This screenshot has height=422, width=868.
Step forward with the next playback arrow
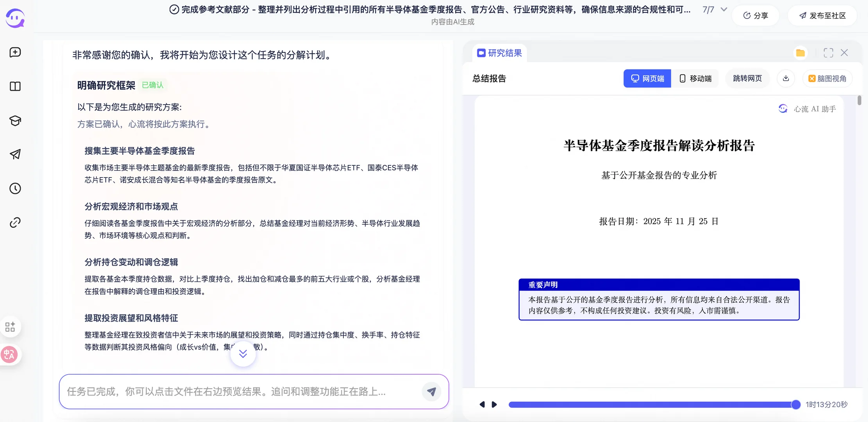(x=494, y=404)
